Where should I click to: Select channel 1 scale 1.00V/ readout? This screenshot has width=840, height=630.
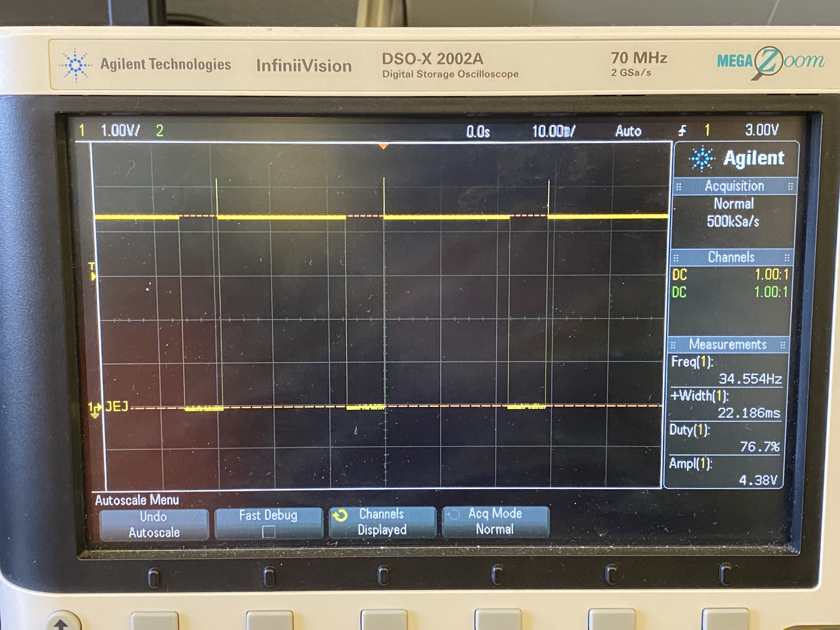[x=120, y=131]
